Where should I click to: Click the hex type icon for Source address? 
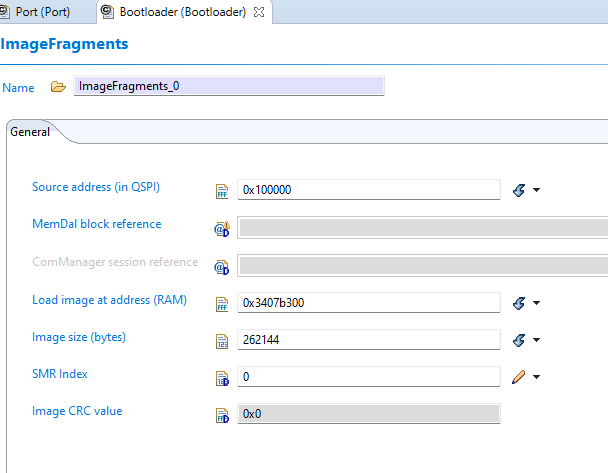point(222,191)
